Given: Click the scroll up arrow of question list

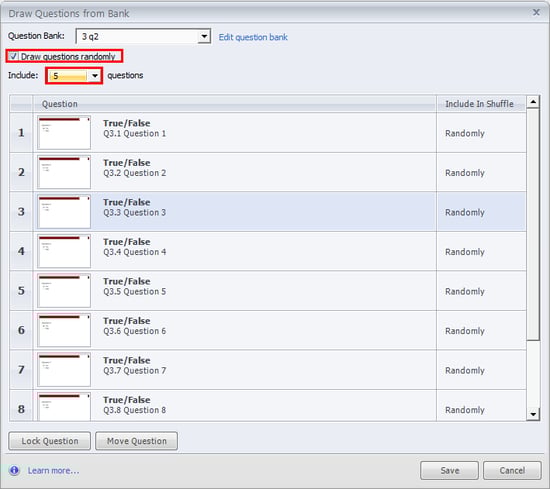Looking at the screenshot, I should tap(533, 102).
